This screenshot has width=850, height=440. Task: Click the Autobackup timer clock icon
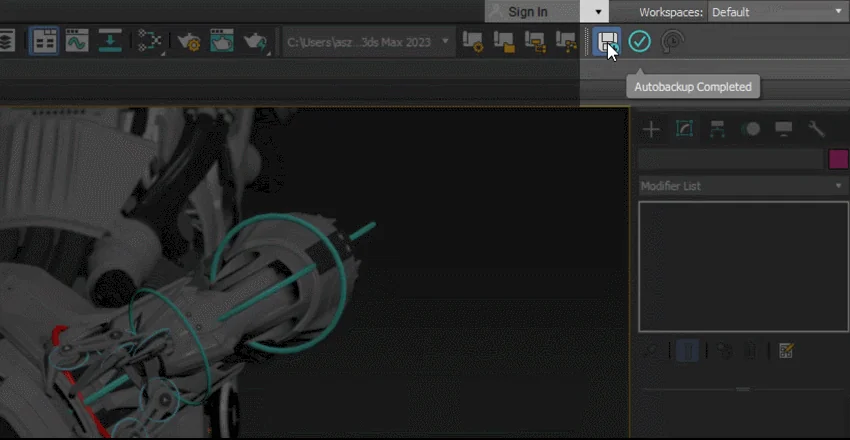[x=673, y=41]
